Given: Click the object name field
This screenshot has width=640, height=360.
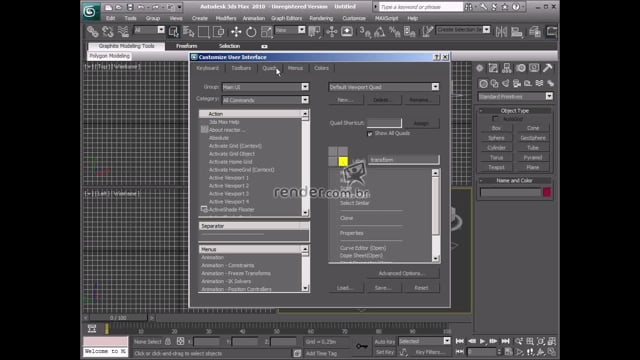Looking at the screenshot, I should coord(511,193).
